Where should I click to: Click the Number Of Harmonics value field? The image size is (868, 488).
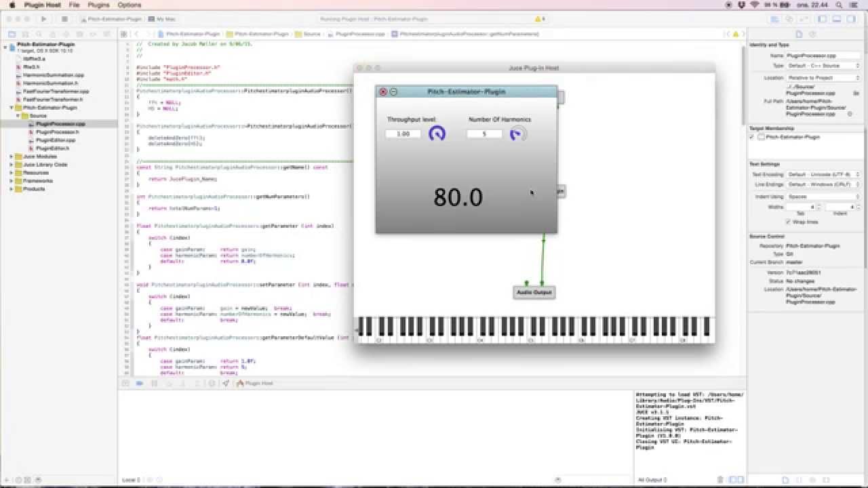pyautogui.click(x=484, y=134)
